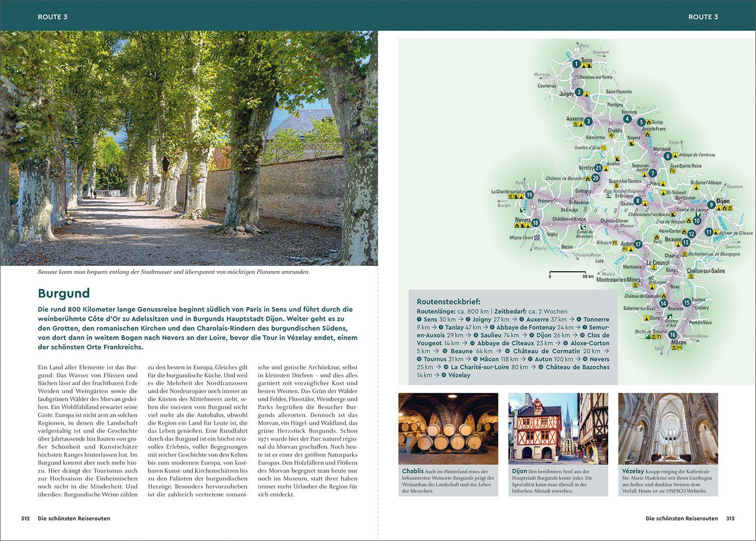The width and height of the screenshot is (756, 541).
Task: Click the yellow sight icon under Chablis
Action: pyautogui.click(x=611, y=136)
